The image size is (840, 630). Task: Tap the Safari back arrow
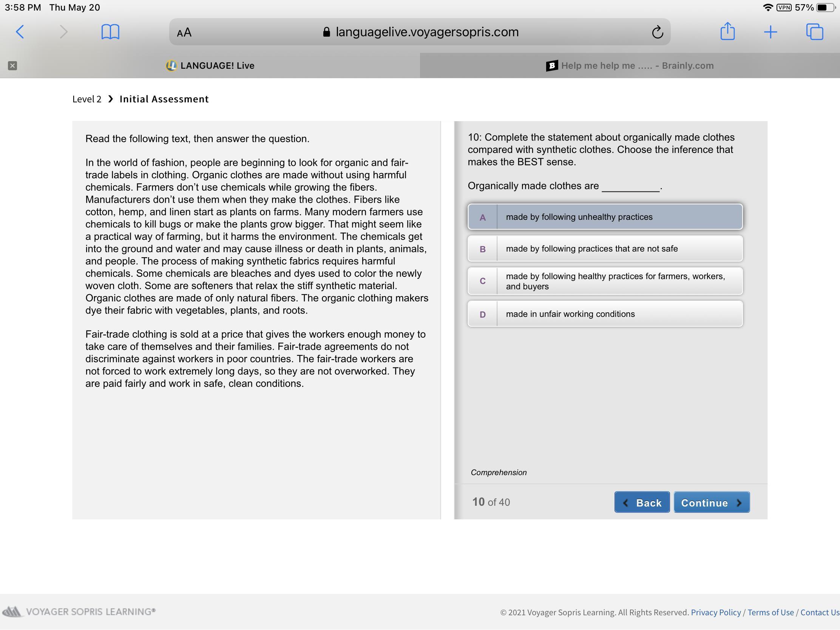pos(20,32)
